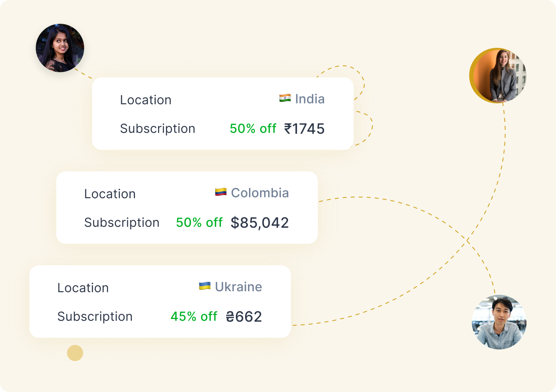Click the woman in gray blazer photo

click(x=499, y=75)
